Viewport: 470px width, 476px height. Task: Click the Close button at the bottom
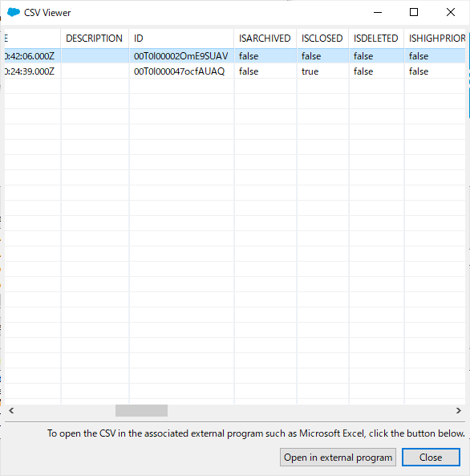click(431, 458)
